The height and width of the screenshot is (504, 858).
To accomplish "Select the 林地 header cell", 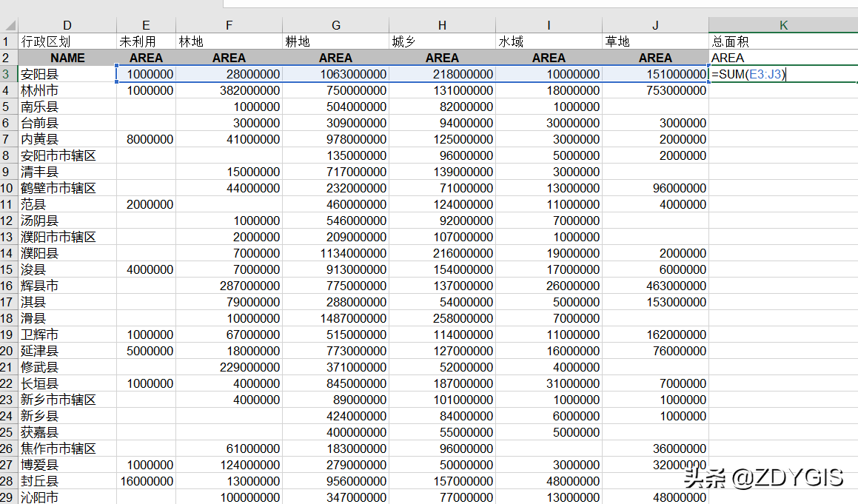I will [229, 41].
